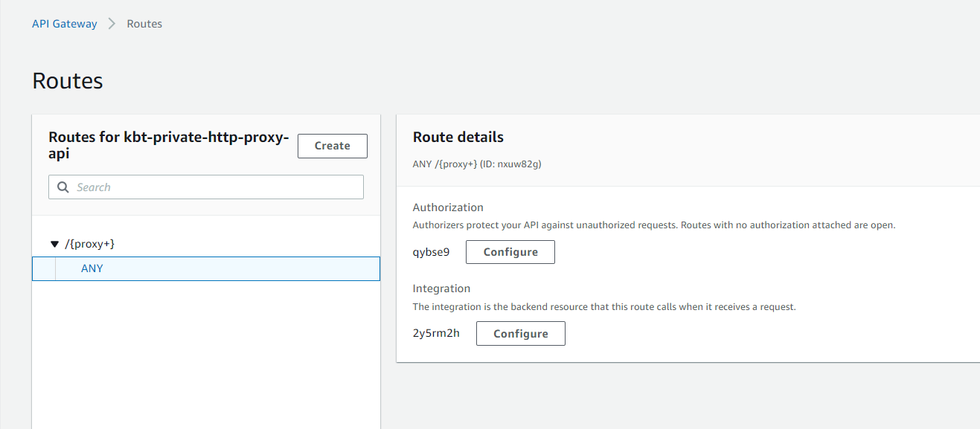Click the authorizer ID qybse9 text
Viewport: 980px width, 429px height.
pyautogui.click(x=431, y=252)
